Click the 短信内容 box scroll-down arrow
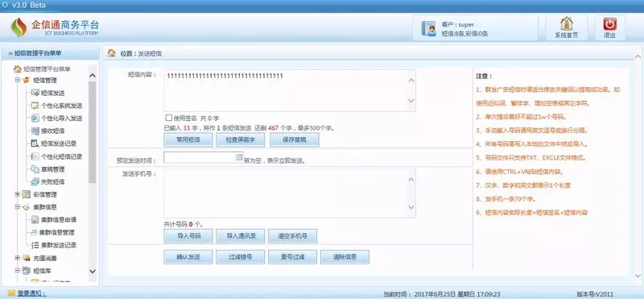The width and height of the screenshot is (644, 299). [x=411, y=101]
